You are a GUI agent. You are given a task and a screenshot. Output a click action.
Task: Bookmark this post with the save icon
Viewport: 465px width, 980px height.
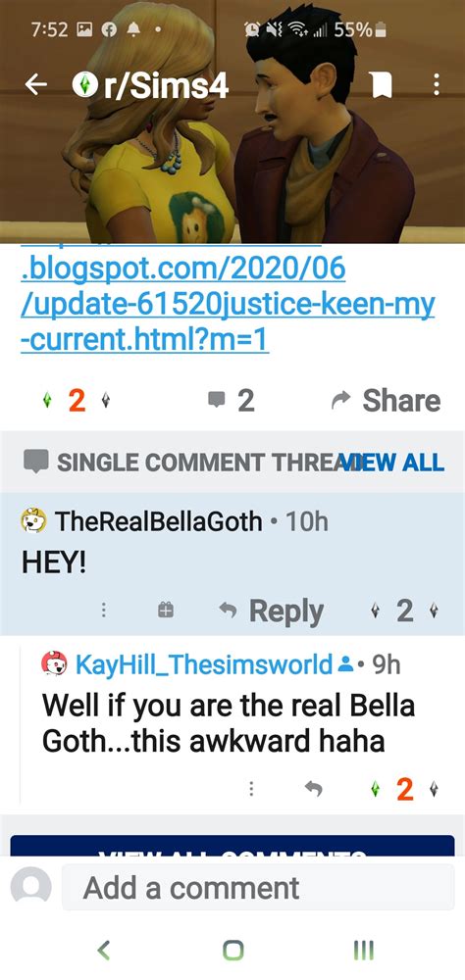(379, 85)
